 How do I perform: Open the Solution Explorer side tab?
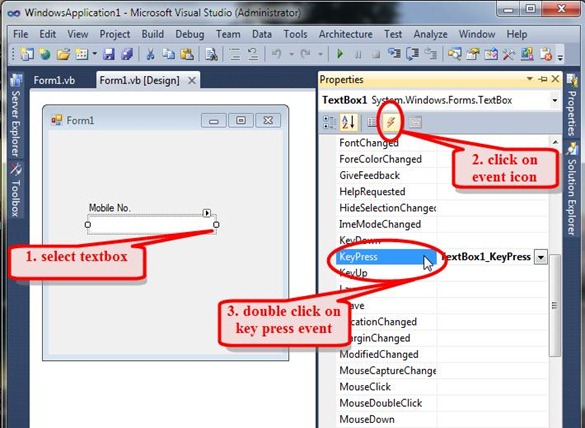click(x=571, y=188)
